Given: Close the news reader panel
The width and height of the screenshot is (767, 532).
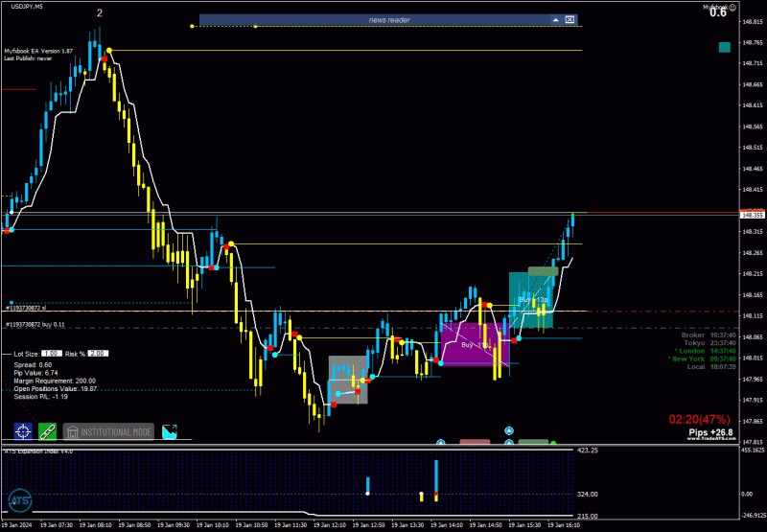Looking at the screenshot, I should pyautogui.click(x=569, y=20).
